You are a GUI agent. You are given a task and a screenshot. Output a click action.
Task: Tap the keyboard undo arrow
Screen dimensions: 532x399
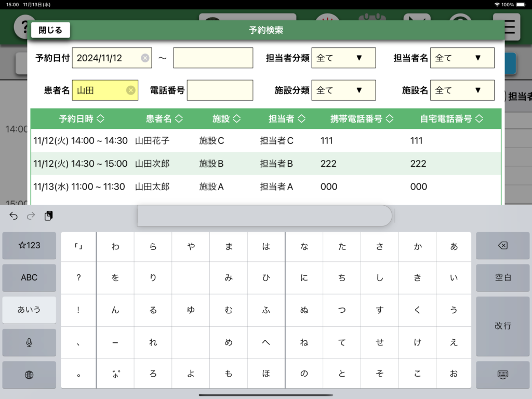pyautogui.click(x=14, y=216)
